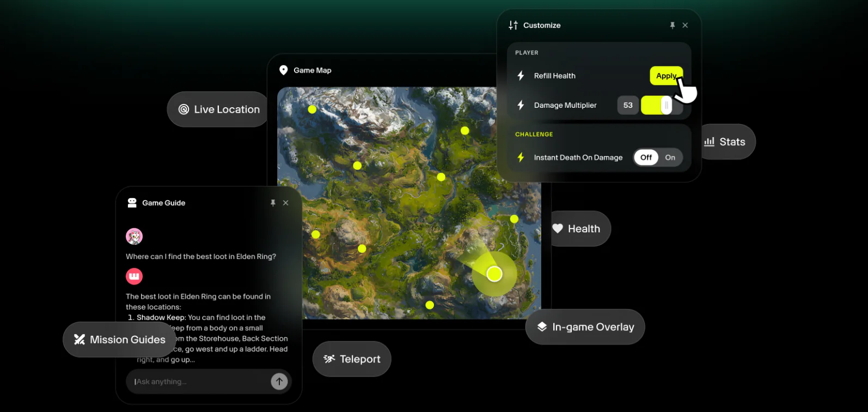Open the Stats pill
The image size is (868, 412).
727,142
